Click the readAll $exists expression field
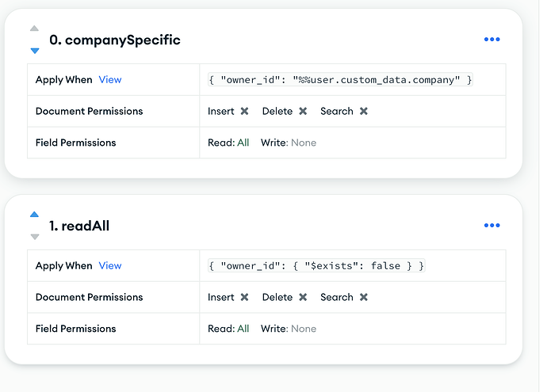The image size is (547, 392). point(316,266)
